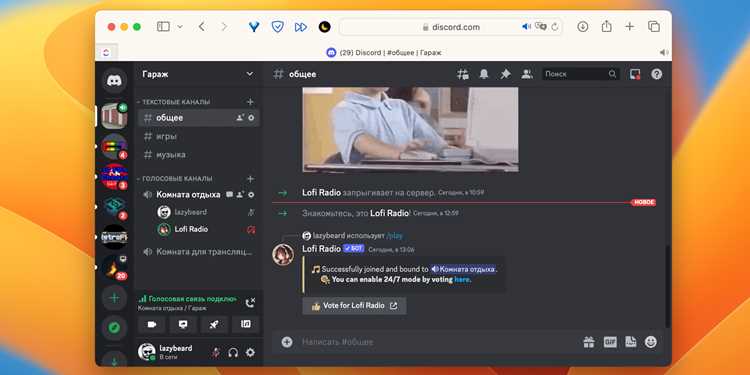Launch an activity with rocket button
The image size is (750, 375).
pos(214,324)
